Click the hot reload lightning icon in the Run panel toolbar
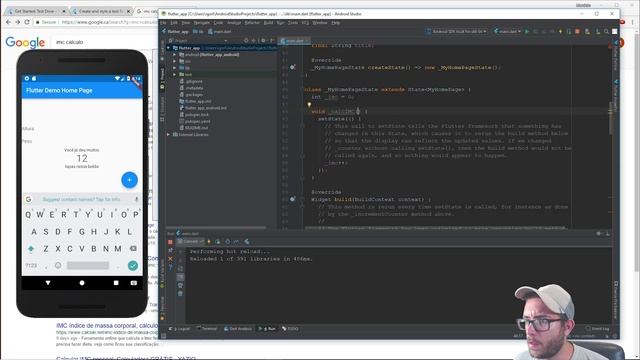The image size is (640, 360). tap(209, 242)
